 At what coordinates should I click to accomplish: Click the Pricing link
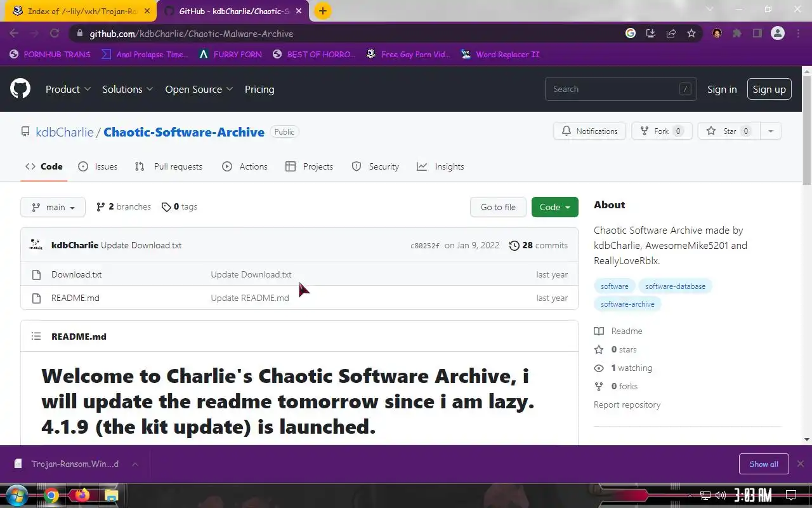(259, 90)
